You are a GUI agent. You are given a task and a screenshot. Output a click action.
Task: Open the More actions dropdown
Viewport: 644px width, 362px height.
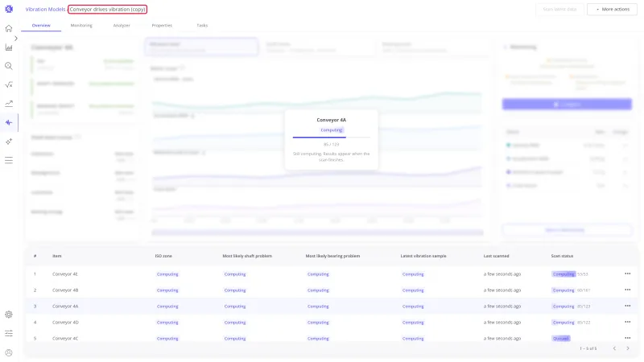tap(612, 9)
